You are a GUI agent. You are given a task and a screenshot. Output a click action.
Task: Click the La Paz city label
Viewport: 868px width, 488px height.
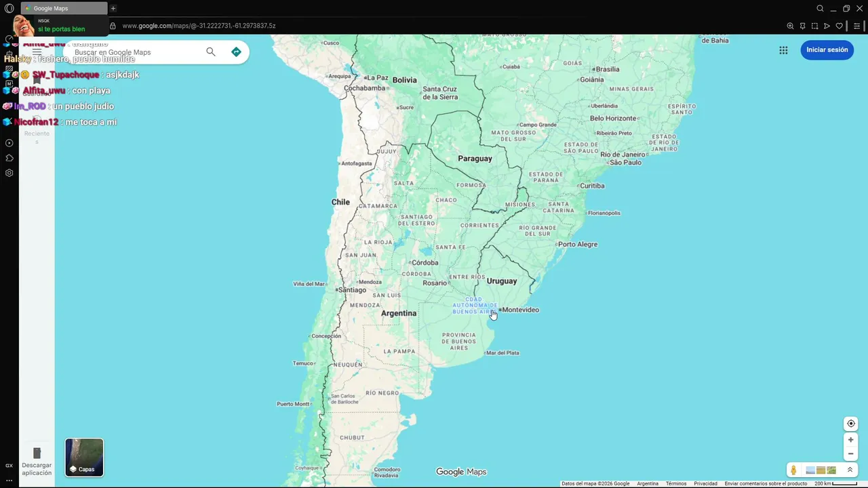tap(378, 78)
